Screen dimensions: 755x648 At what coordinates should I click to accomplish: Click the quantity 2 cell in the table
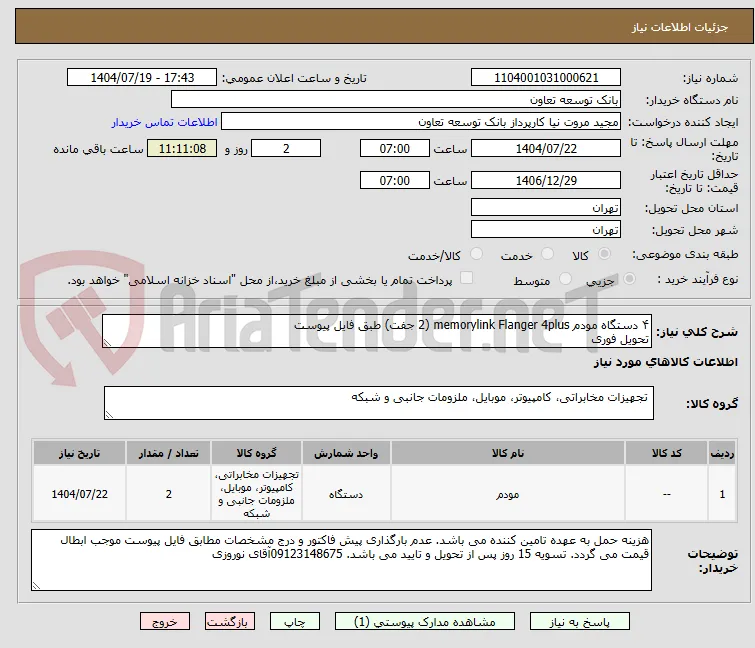click(169, 494)
